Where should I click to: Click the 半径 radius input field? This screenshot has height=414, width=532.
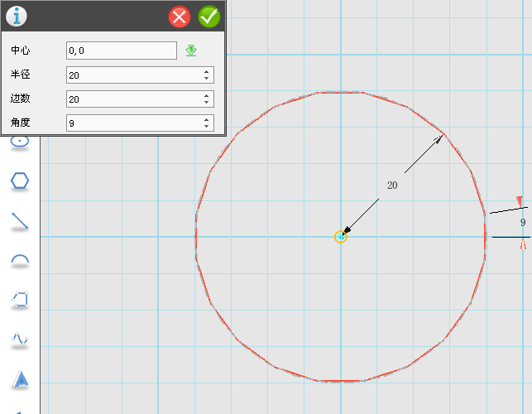140,75
